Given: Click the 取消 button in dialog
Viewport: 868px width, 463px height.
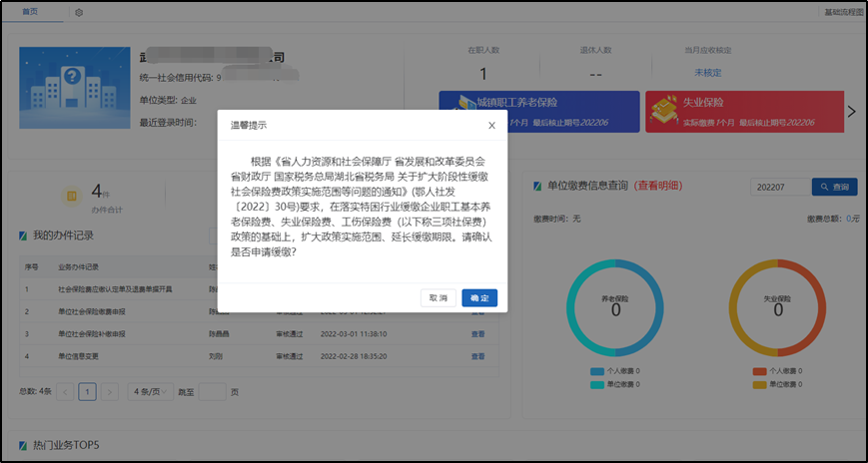Looking at the screenshot, I should point(438,297).
